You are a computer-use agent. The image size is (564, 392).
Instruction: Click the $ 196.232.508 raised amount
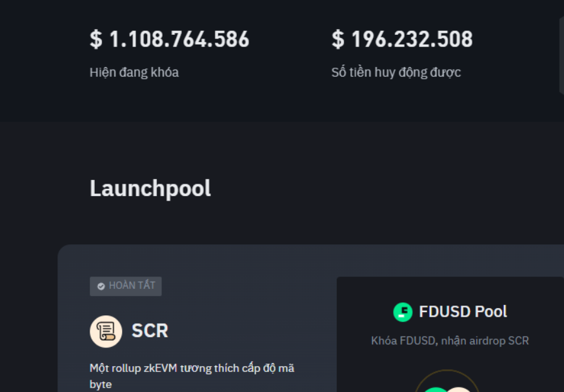click(x=402, y=39)
